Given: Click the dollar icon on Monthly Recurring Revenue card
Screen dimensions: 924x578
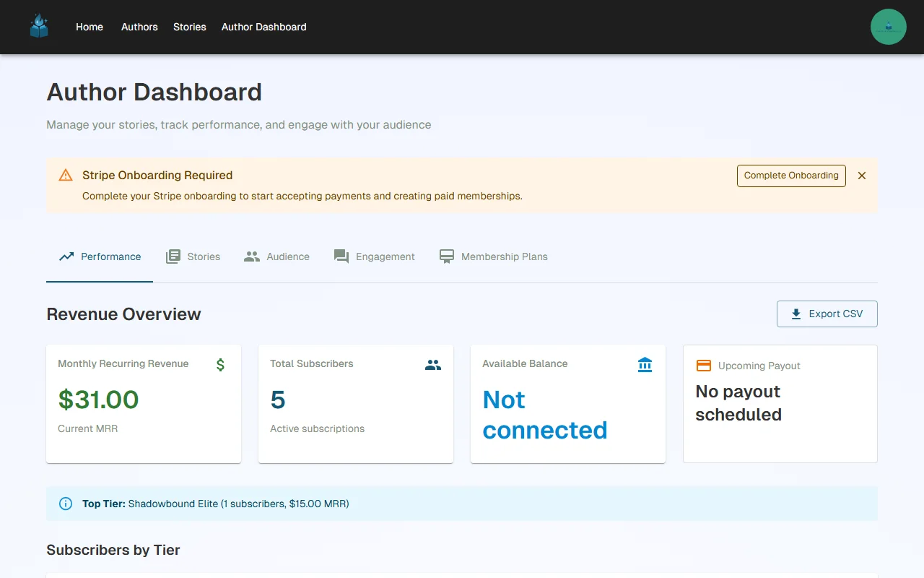Looking at the screenshot, I should click(x=220, y=365).
